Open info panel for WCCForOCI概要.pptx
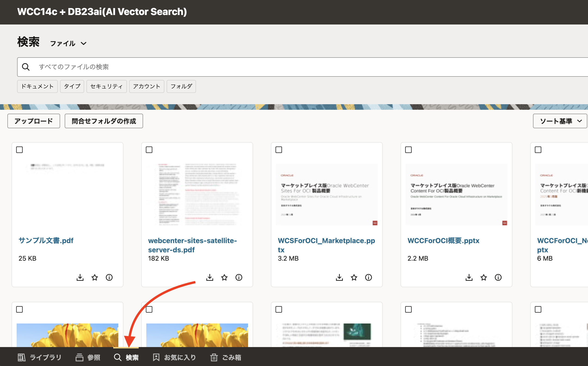The height and width of the screenshot is (366, 588). [498, 278]
